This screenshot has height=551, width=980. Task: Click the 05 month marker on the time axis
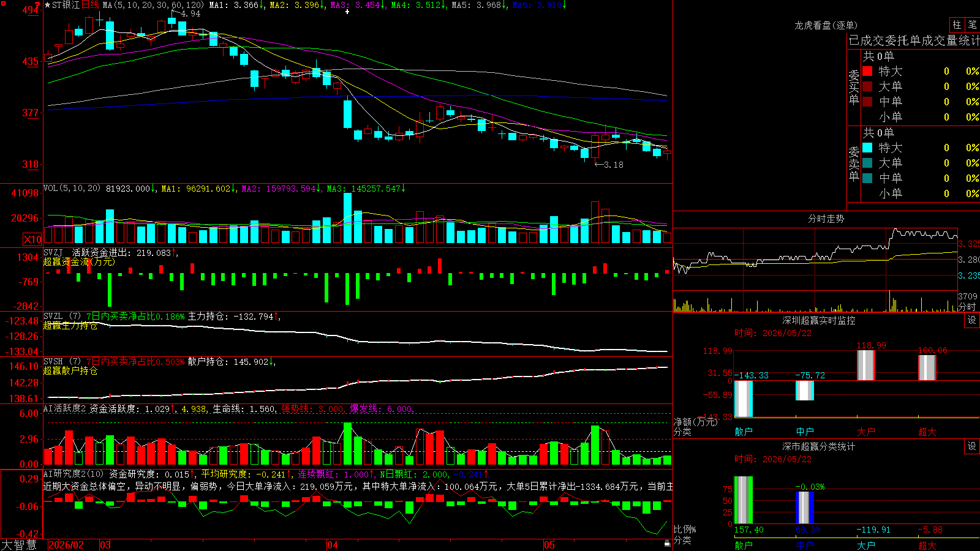click(x=549, y=545)
